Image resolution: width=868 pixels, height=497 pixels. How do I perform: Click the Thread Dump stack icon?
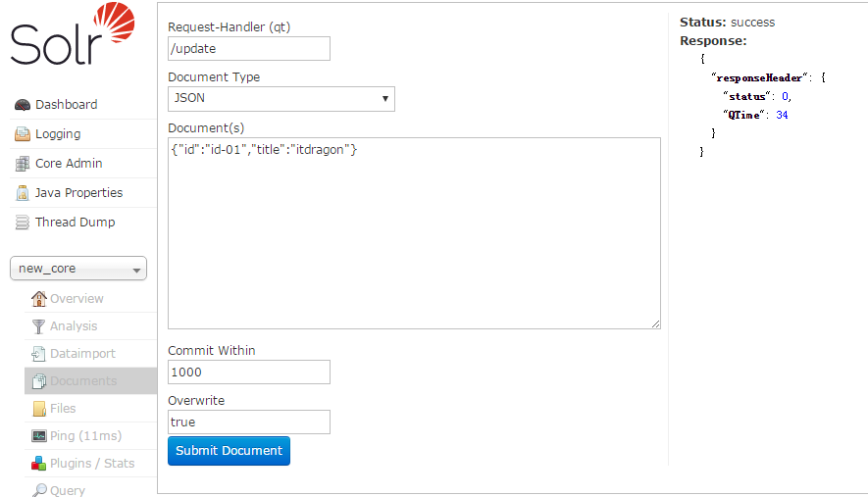click(23, 222)
